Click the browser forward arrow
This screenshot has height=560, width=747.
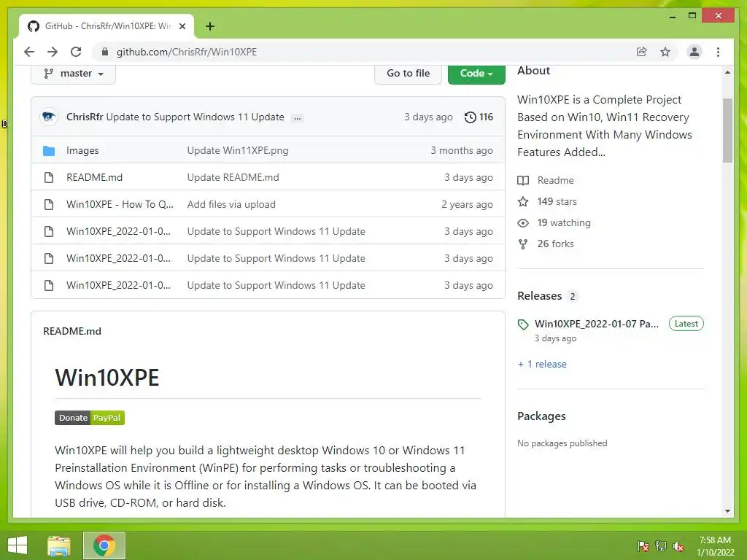[53, 52]
